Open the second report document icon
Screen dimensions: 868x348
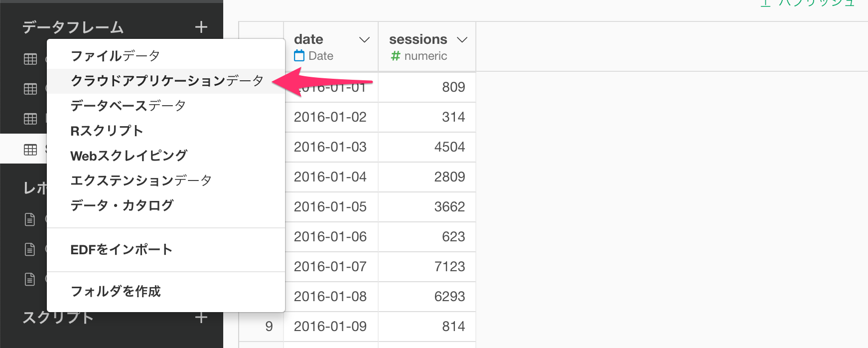[30, 249]
